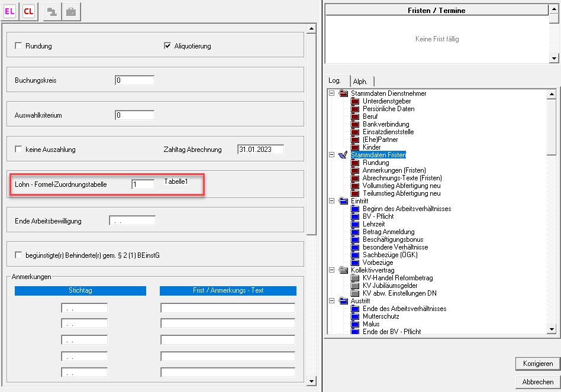Collapse the Stammdaten Dienstnehmer tree node
Viewport: 561px width, 392px height.
[331, 93]
